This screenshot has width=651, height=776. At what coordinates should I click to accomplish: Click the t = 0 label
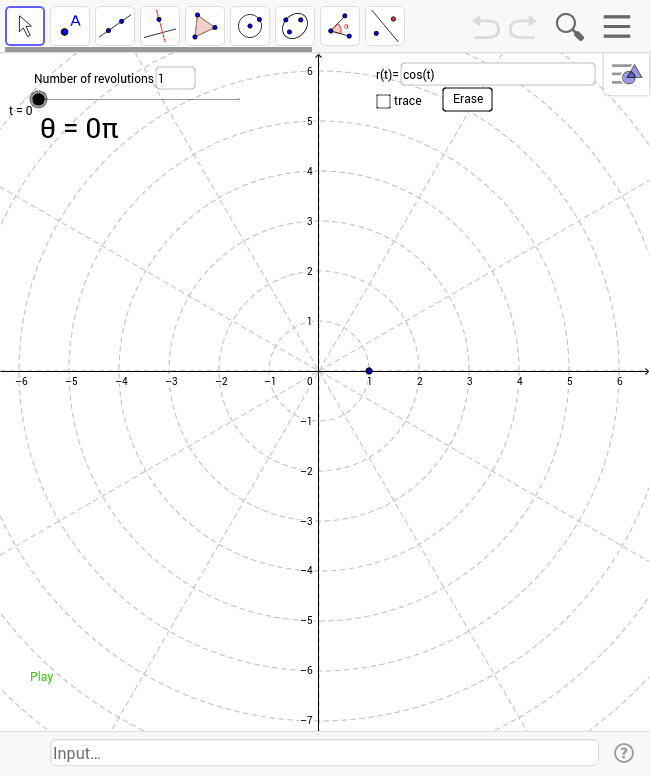pos(20,111)
